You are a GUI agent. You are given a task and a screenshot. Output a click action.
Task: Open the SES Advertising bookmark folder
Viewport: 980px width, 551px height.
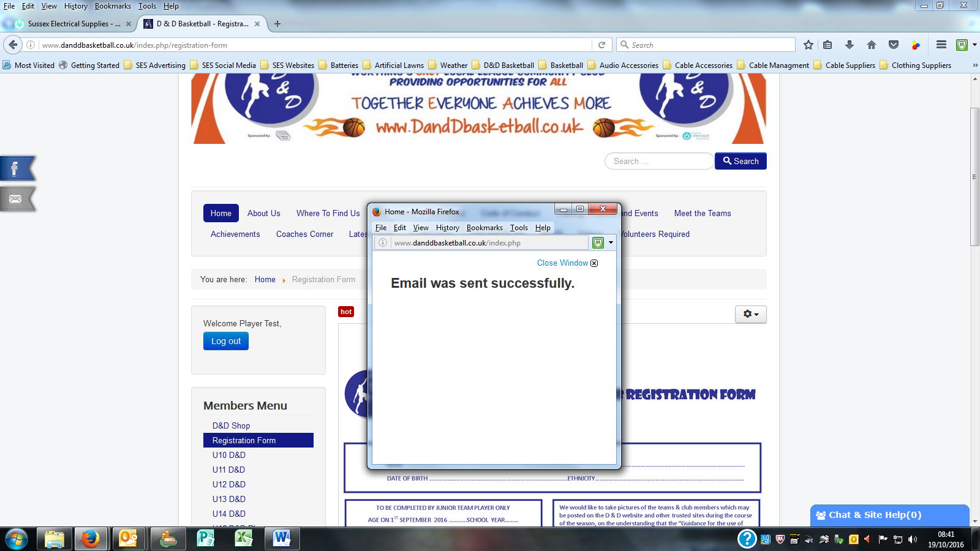coord(154,65)
